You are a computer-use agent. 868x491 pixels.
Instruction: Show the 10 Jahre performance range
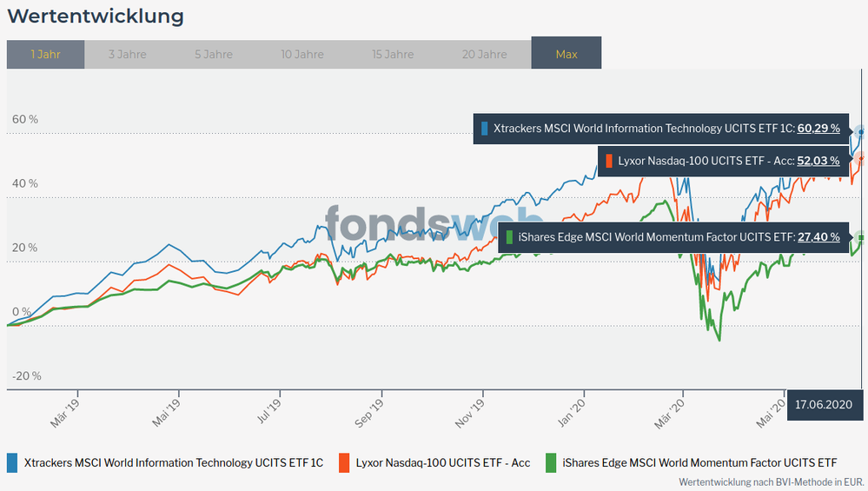(x=303, y=54)
